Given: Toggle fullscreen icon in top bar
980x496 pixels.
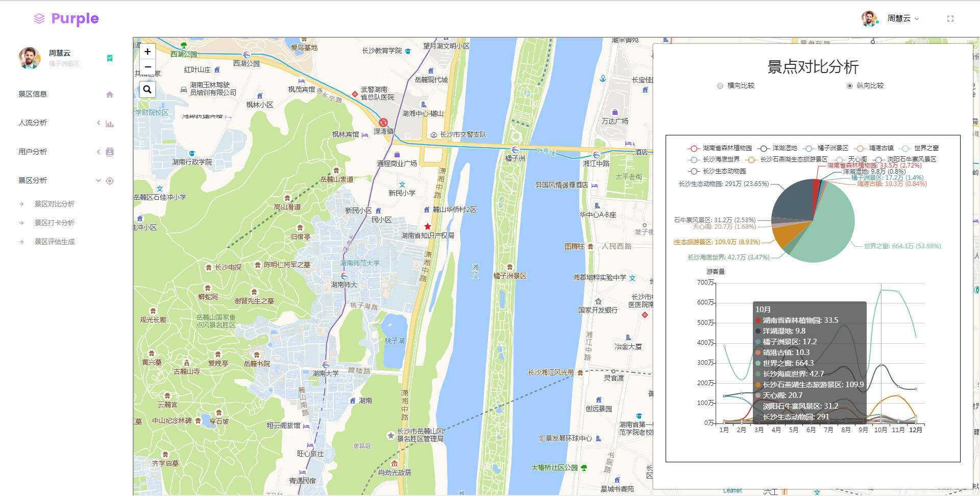Looking at the screenshot, I should 950,18.
